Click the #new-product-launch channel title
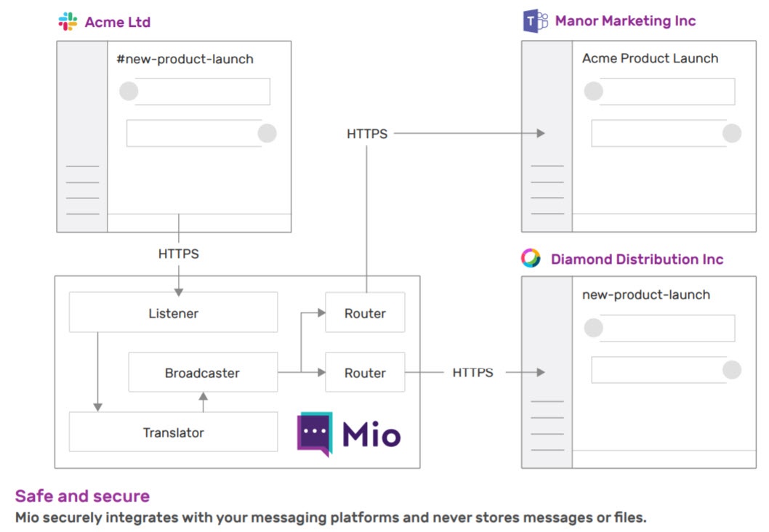This screenshot has width=769, height=532. pyautogui.click(x=185, y=60)
